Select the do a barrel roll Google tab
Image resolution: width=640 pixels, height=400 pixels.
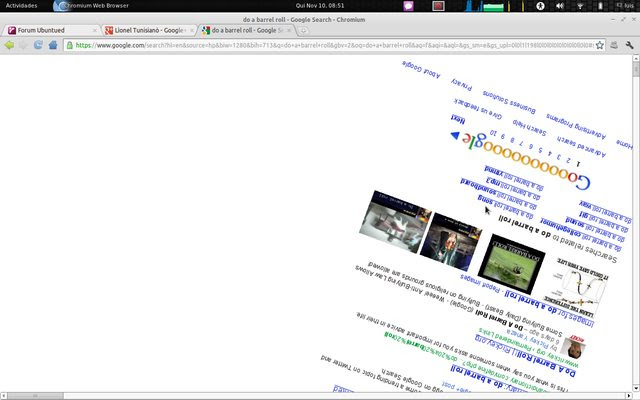246,30
